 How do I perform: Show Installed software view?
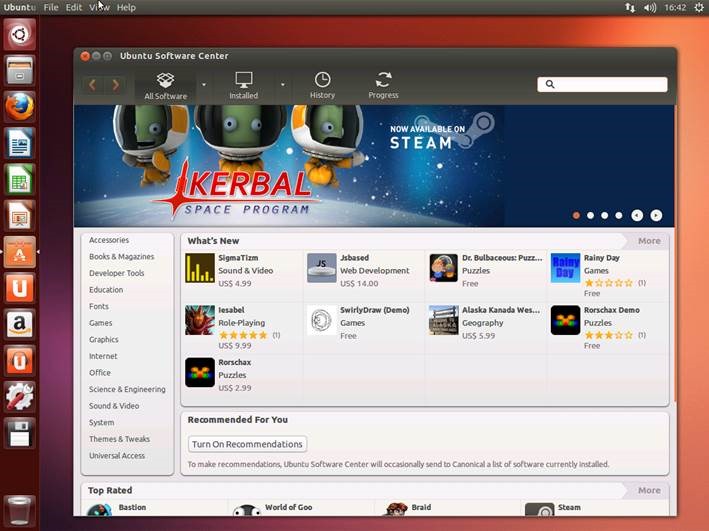tap(243, 85)
